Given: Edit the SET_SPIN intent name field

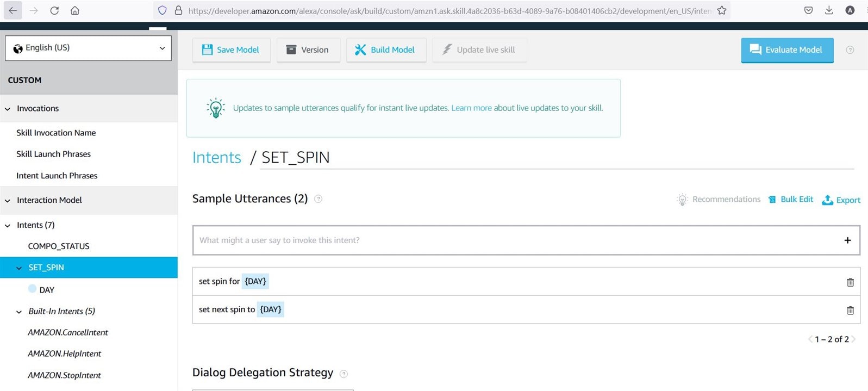Looking at the screenshot, I should pos(557,158).
